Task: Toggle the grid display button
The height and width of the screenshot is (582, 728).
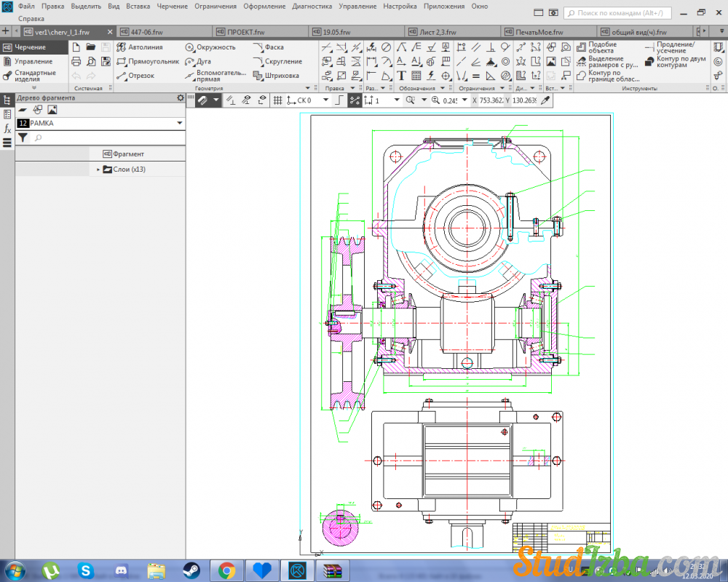Action: tap(277, 100)
